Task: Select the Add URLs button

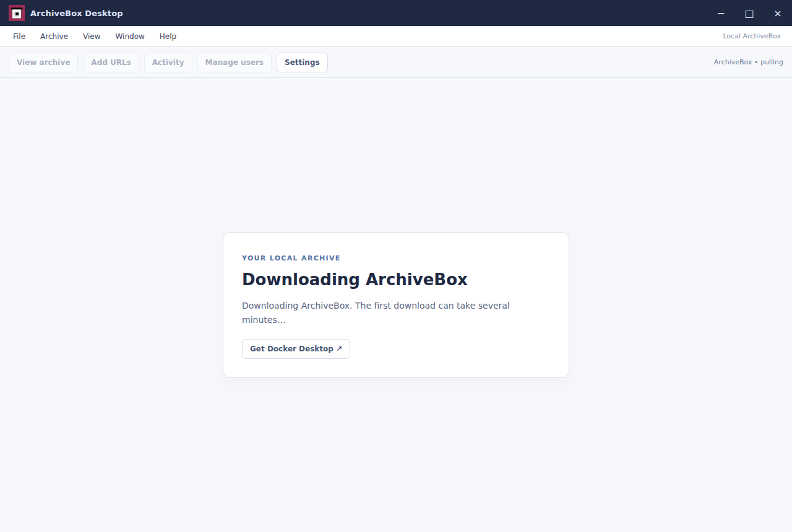Action: click(111, 62)
